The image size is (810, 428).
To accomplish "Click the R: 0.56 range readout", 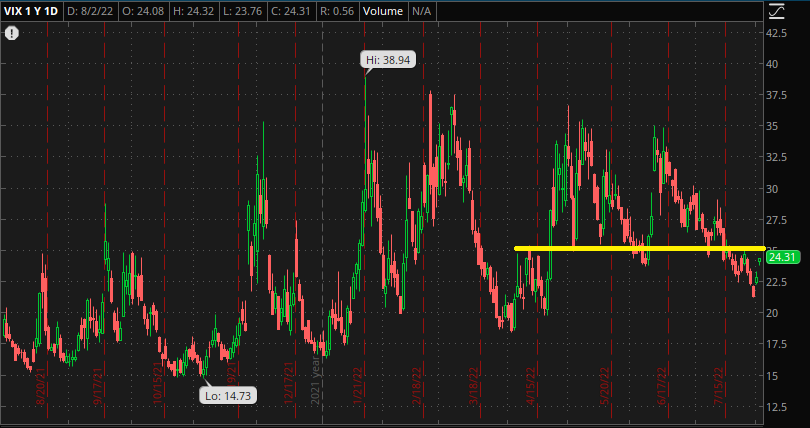I will click(336, 11).
